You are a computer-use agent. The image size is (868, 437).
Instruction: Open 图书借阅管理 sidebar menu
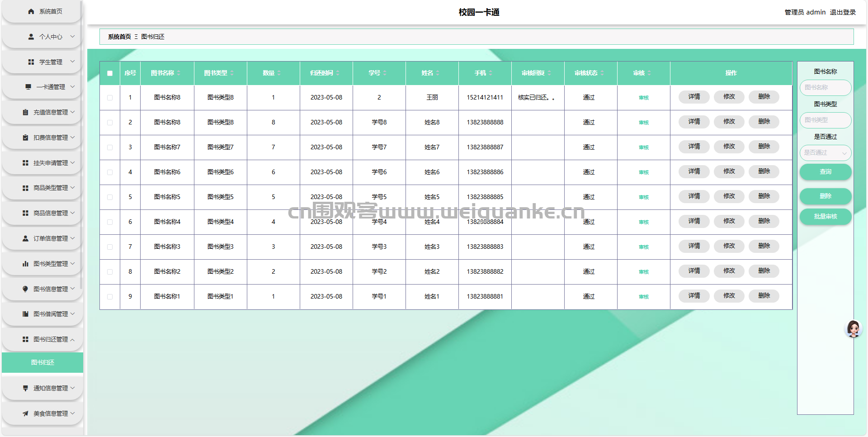42,314
